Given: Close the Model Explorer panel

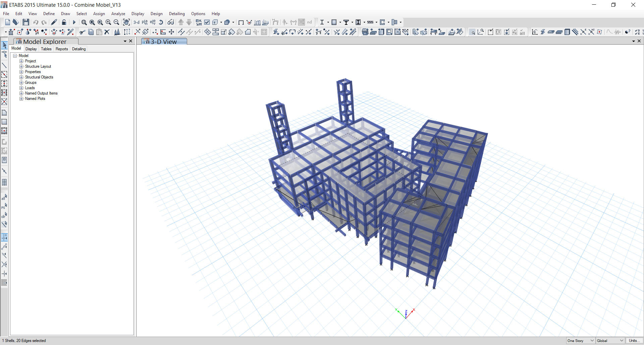Looking at the screenshot, I should tap(131, 41).
